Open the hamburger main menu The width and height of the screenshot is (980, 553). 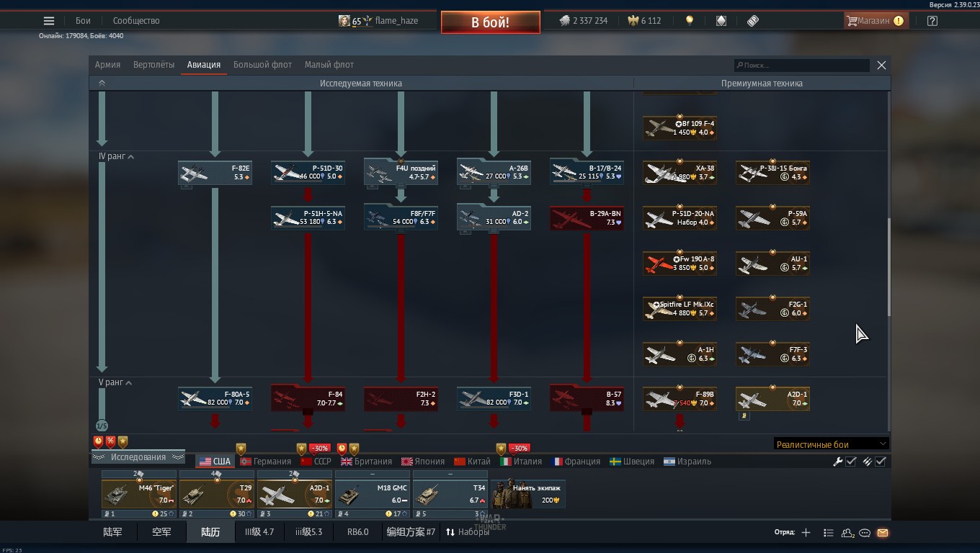click(x=49, y=21)
